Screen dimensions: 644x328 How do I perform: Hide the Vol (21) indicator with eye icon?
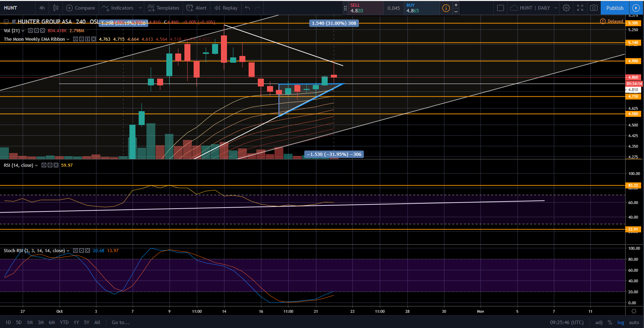click(x=30, y=31)
